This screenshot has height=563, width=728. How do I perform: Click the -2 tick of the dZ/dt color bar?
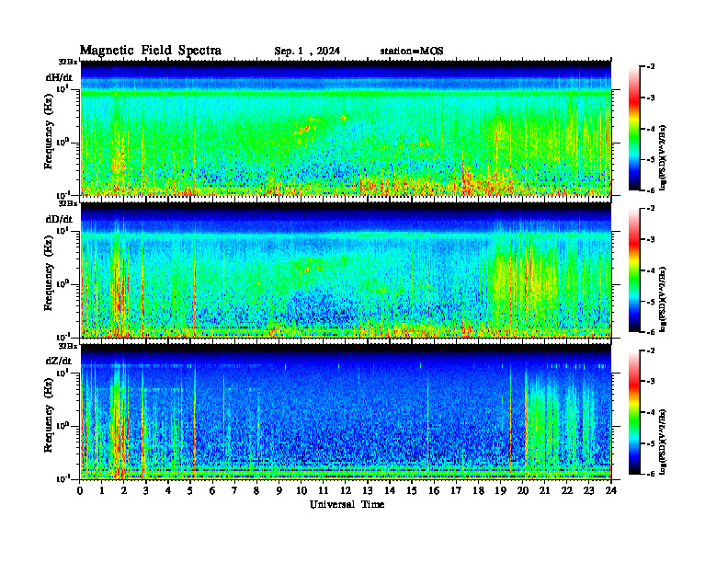[x=650, y=350]
